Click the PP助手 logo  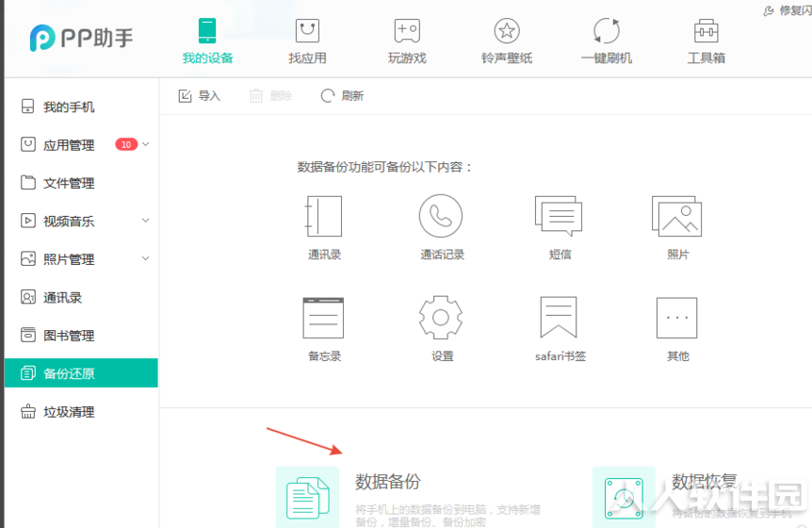81,38
